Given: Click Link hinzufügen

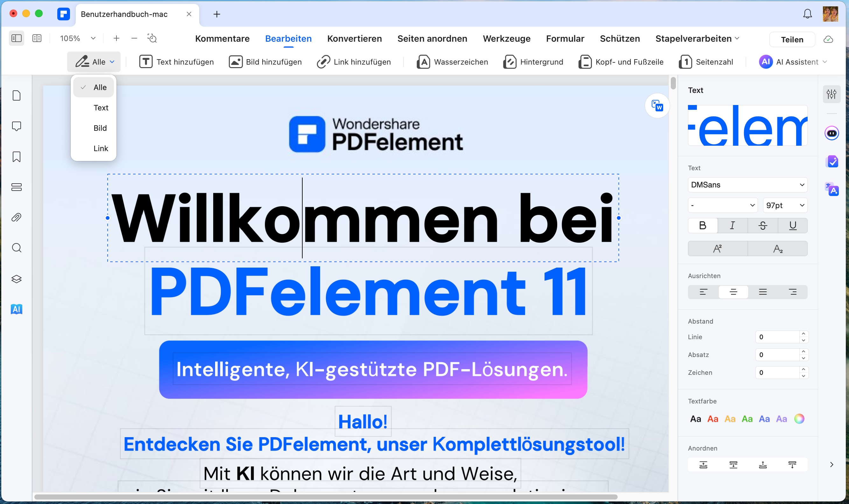Looking at the screenshot, I should pos(354,62).
